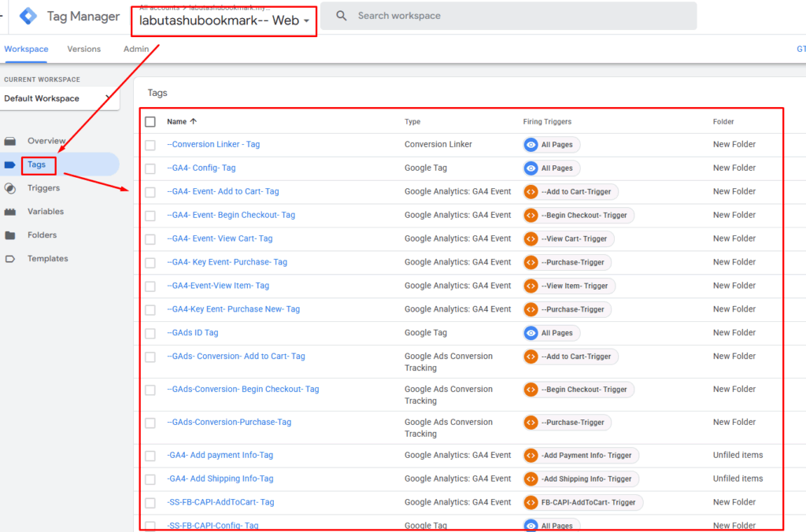Open the --Add to Cart-Trigger chip on GA4 row

571,191
